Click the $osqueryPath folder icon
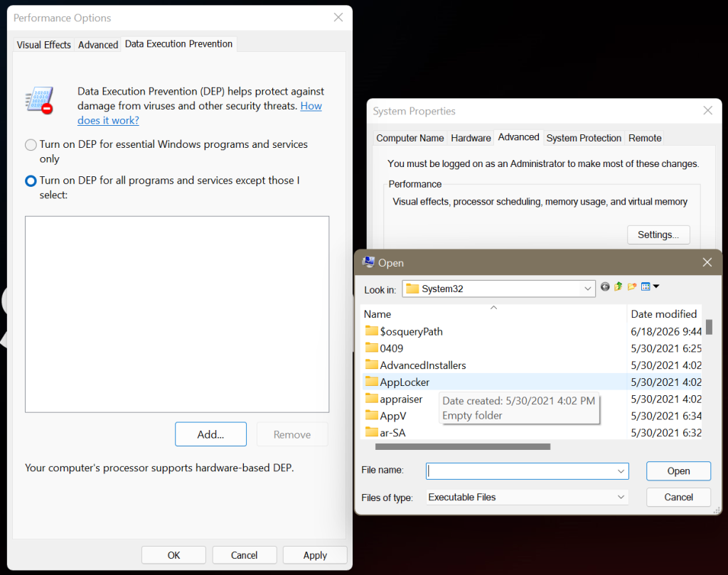Screen dimensions: 728x575 [371, 331]
